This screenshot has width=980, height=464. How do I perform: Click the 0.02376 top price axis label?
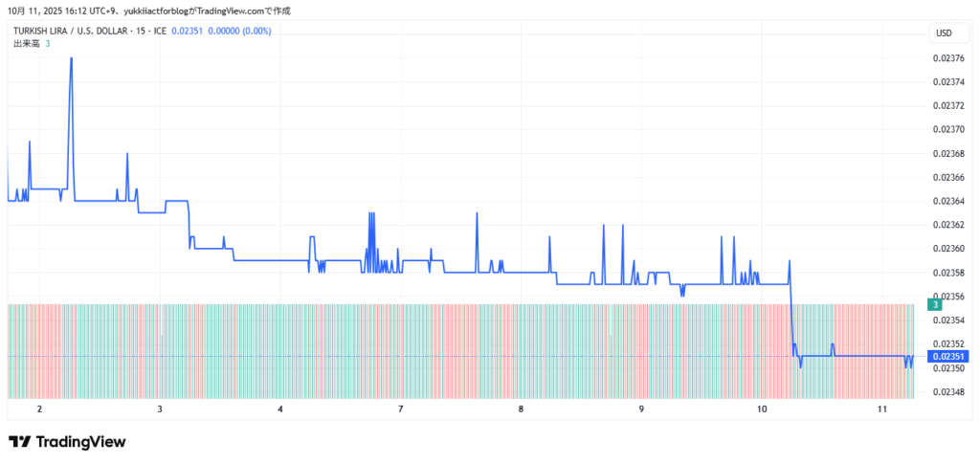(947, 57)
